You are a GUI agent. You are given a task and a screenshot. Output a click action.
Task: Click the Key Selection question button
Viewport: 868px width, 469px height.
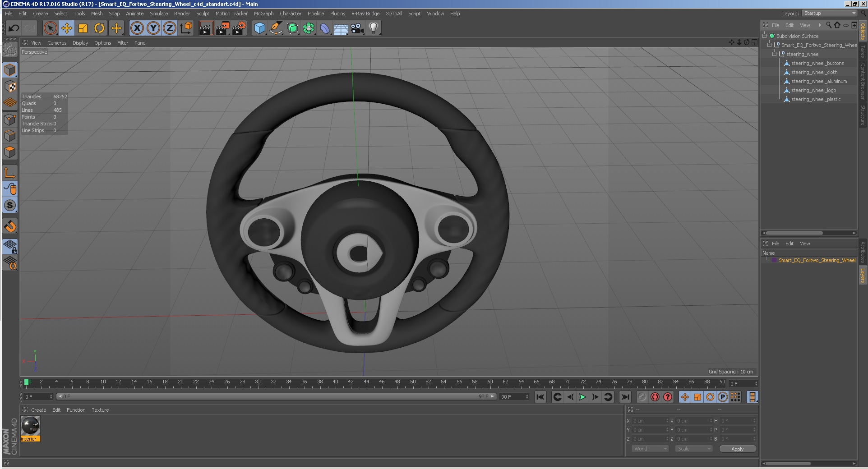click(668, 397)
